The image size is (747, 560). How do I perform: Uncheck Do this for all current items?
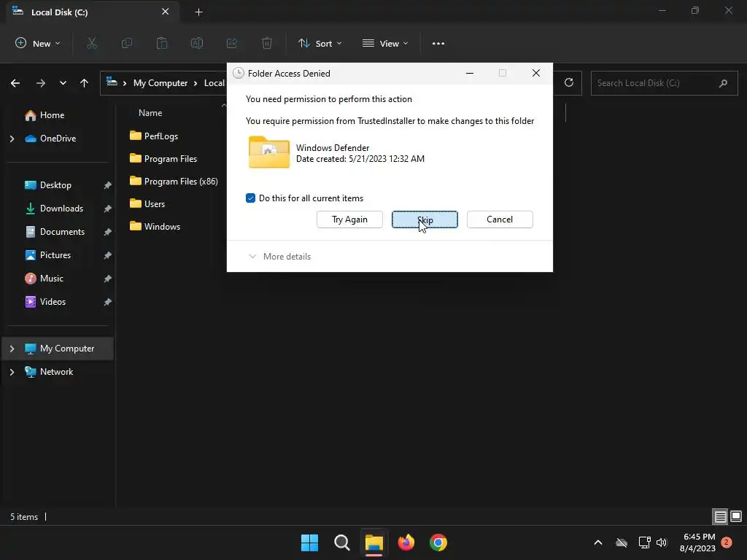251,198
